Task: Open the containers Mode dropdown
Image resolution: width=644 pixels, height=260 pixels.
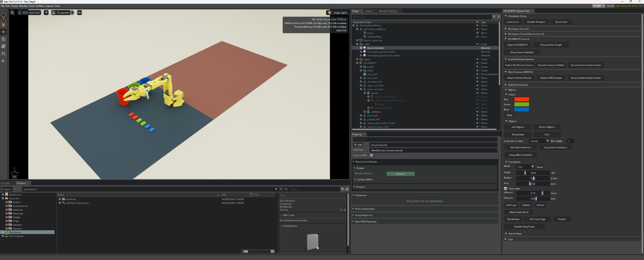Action: point(525,167)
